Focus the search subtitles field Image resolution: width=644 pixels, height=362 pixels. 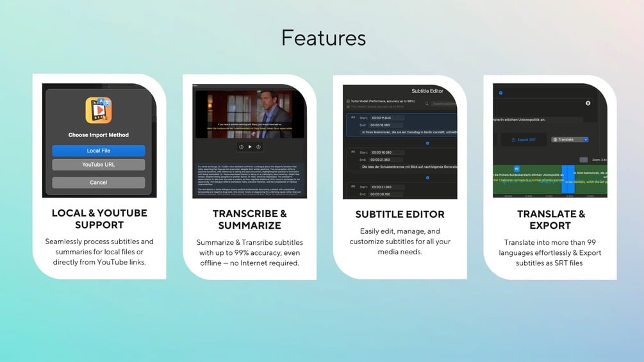click(443, 104)
